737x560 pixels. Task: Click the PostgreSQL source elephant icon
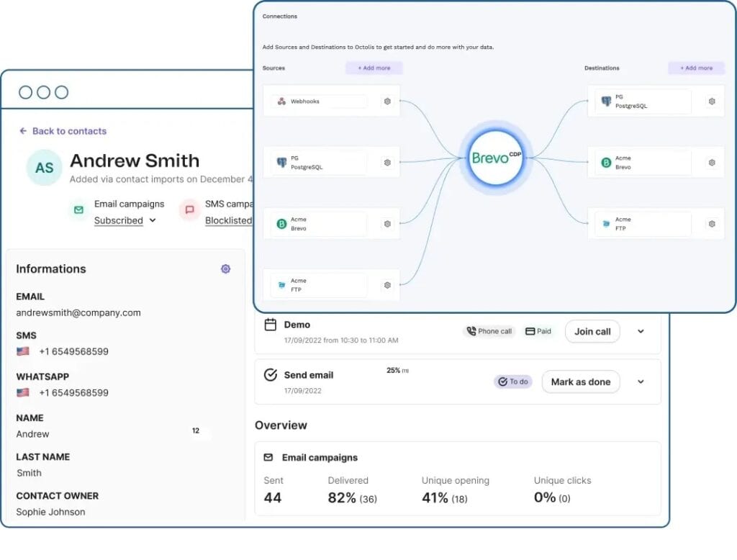[281, 163]
